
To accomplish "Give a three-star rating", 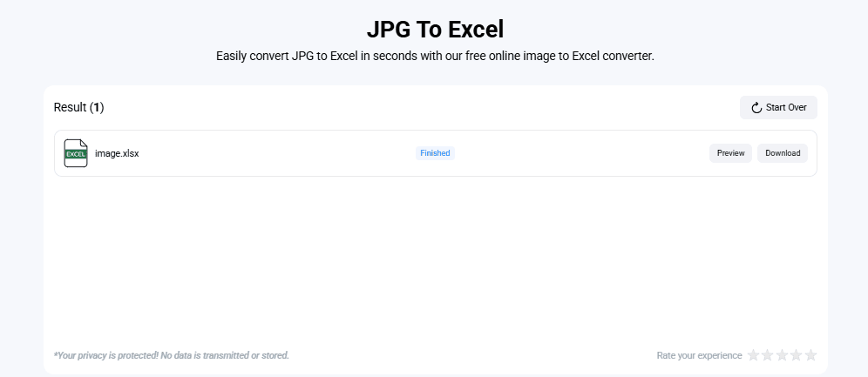I will point(783,355).
